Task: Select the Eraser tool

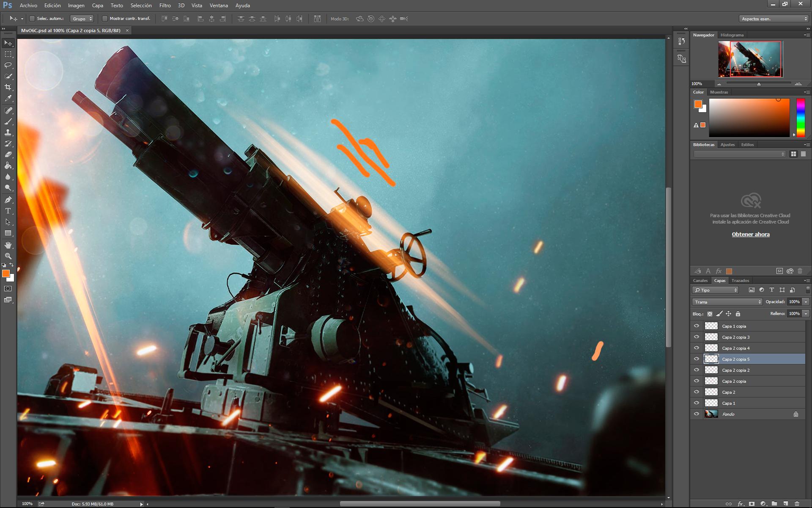Action: point(8,155)
